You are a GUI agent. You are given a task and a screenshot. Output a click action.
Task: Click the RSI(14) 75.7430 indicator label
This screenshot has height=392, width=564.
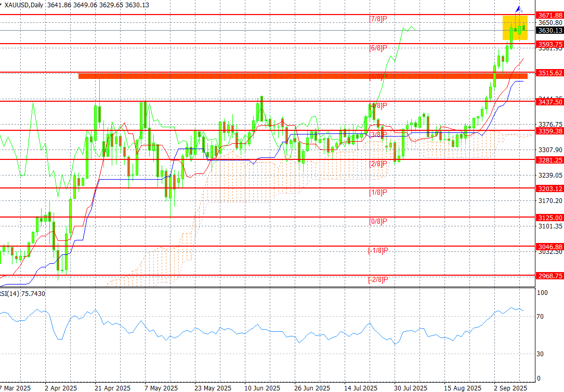[x=22, y=293]
